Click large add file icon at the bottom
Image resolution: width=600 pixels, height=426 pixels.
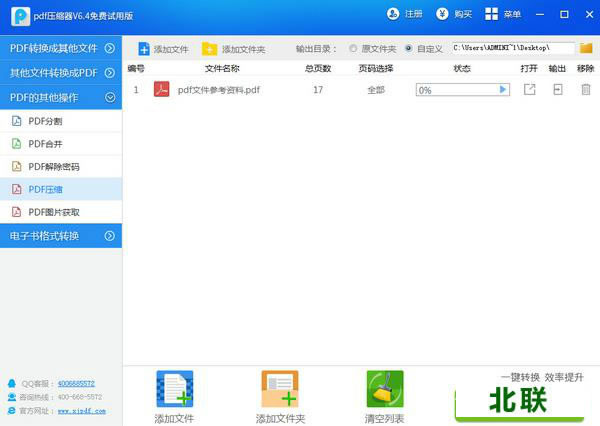click(x=175, y=388)
